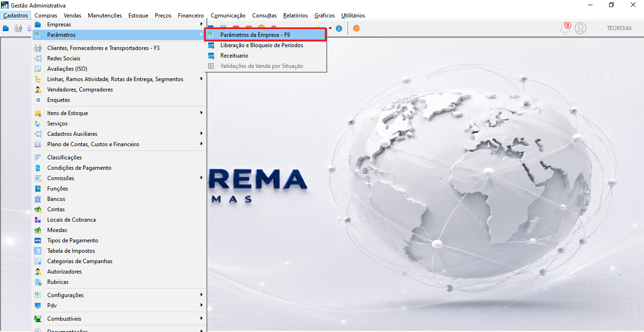Select Parâmetros da Empresa - F9
Image resolution: width=644 pixels, height=332 pixels.
coord(265,35)
